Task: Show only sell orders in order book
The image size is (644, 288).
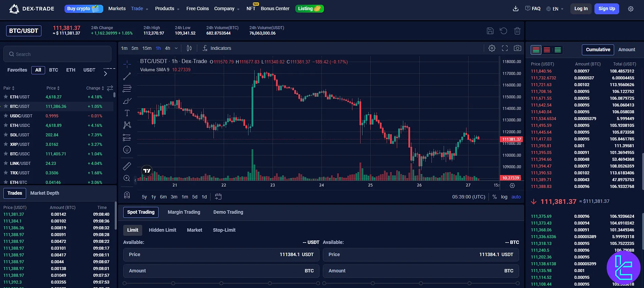Action: pyautogui.click(x=547, y=50)
